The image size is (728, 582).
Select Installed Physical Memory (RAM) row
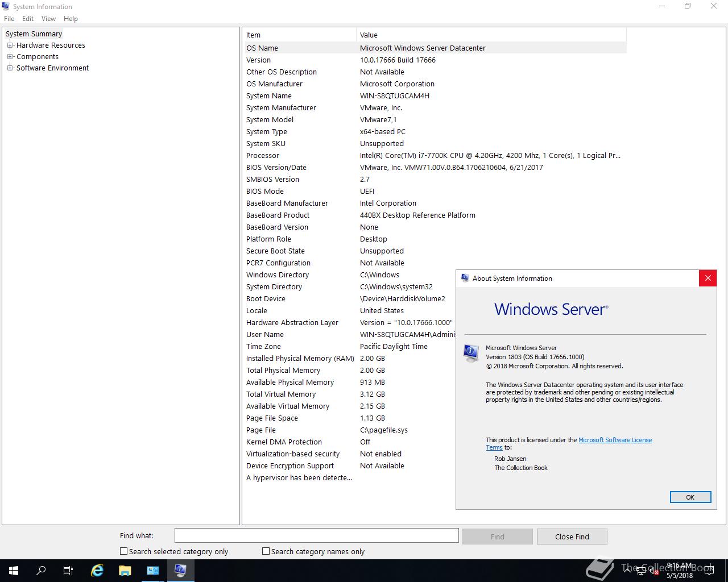tap(300, 358)
